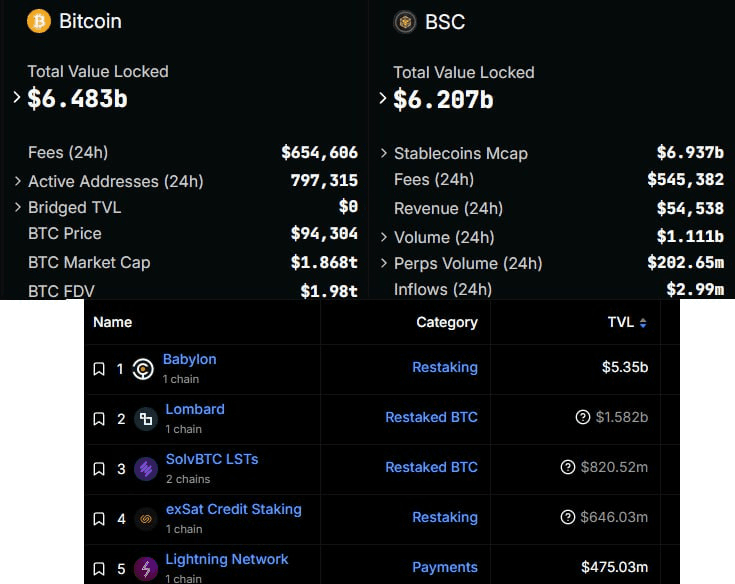Viewport: 735px width, 584px height.
Task: Open Restaked BTC category in Lombard row
Action: tap(431, 417)
